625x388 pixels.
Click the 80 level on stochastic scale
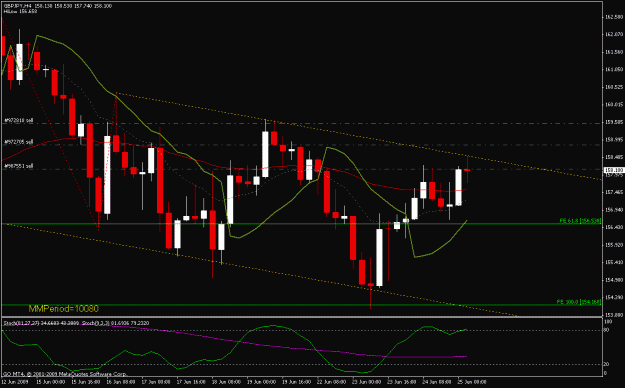pyautogui.click(x=607, y=330)
